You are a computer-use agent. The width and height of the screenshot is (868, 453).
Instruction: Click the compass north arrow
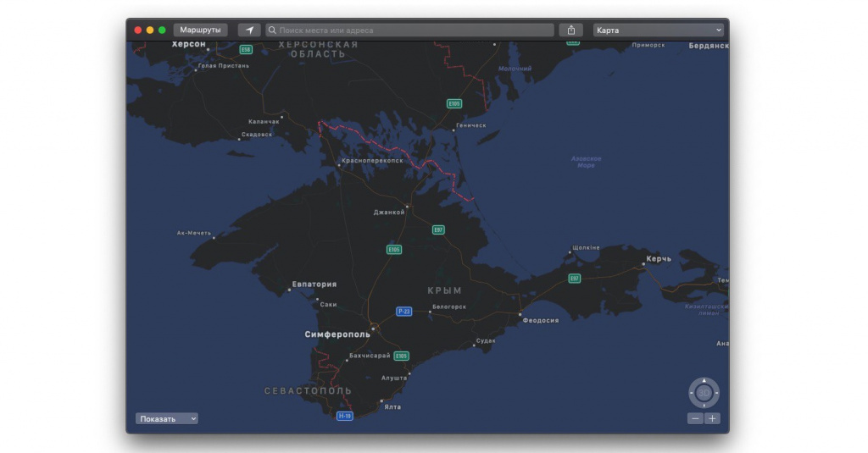pos(704,381)
